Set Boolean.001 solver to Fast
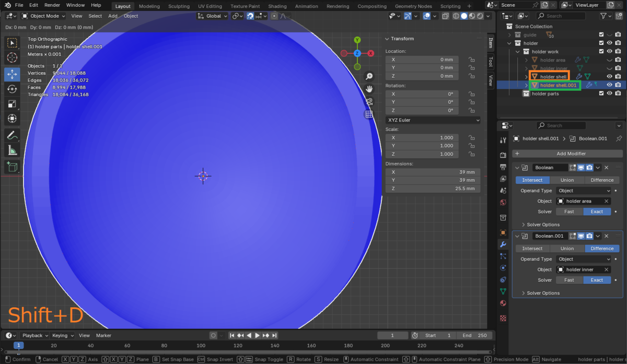This screenshot has width=627, height=364. (x=569, y=280)
